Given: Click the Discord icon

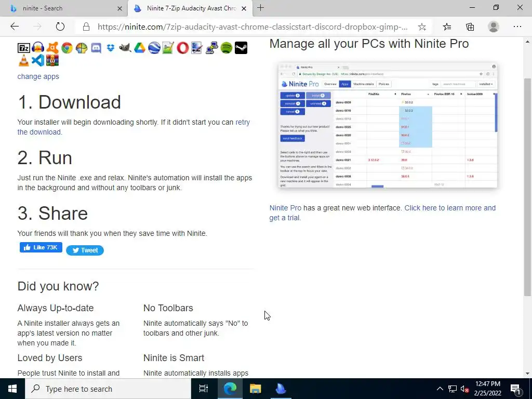Looking at the screenshot, I should [x=96, y=48].
